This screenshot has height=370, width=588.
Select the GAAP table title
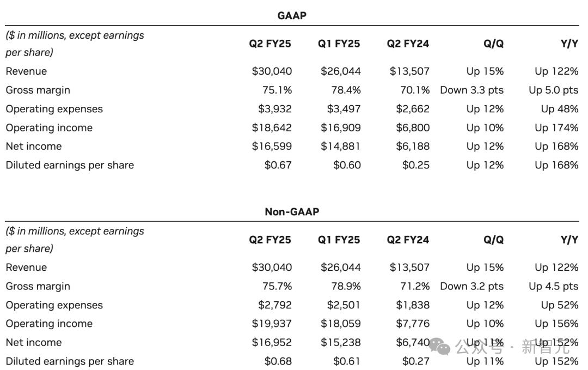pyautogui.click(x=292, y=16)
